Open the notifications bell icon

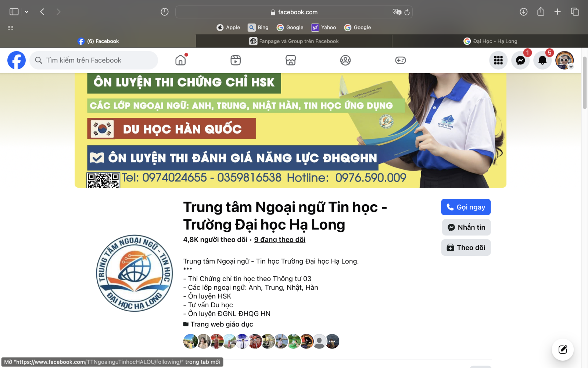click(542, 60)
